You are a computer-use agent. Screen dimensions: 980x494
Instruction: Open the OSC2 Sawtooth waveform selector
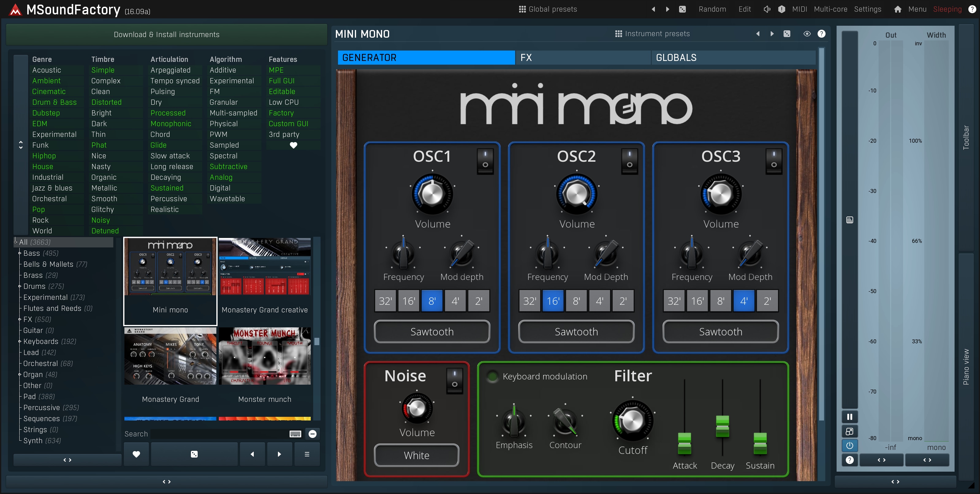(576, 332)
